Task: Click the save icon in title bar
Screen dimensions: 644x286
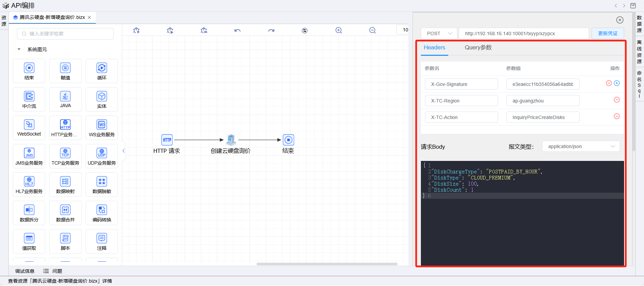Action: coord(633,5)
